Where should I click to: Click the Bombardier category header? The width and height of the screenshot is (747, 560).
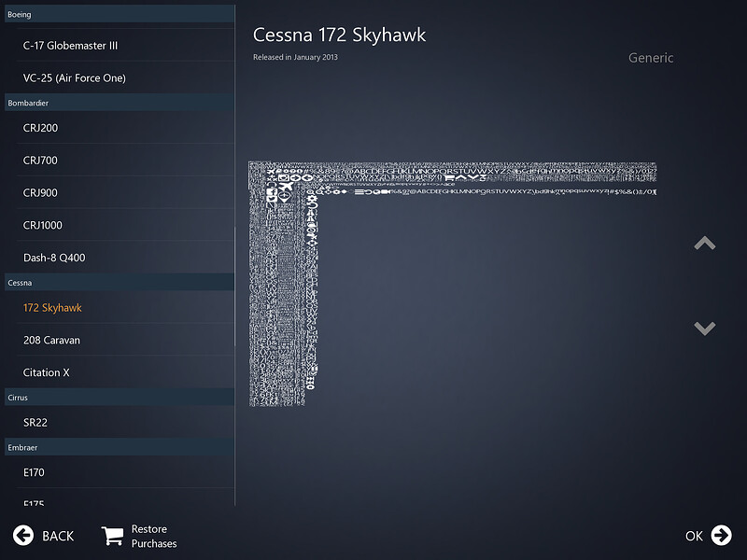point(120,103)
